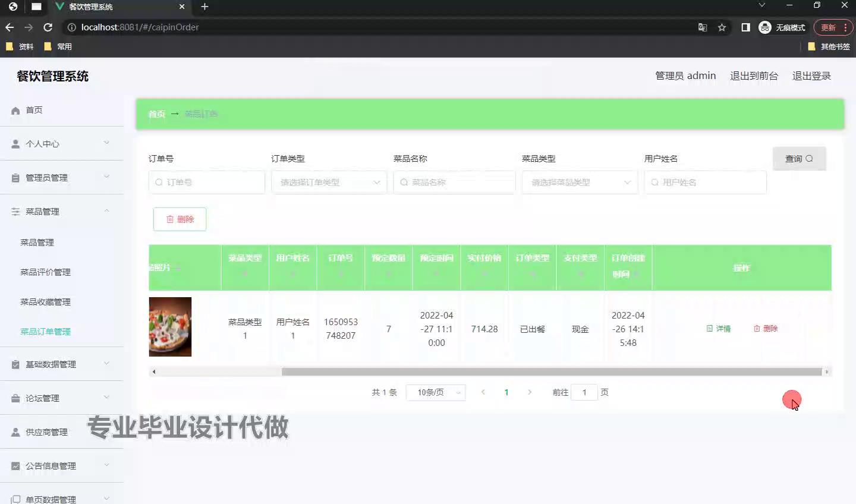Viewport: 856px width, 504px height.
Task: Click the table horizontal scrollbar thumb
Action: click(x=552, y=372)
